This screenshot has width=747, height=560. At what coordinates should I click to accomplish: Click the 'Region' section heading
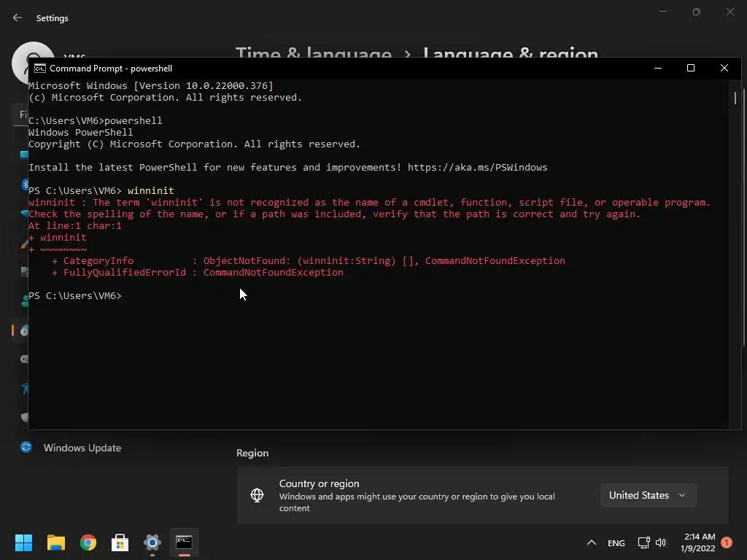click(x=252, y=453)
